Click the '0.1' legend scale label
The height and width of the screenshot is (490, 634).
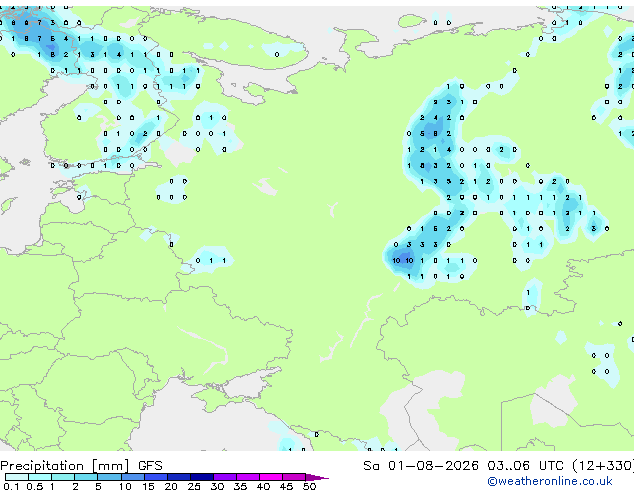[11, 486]
